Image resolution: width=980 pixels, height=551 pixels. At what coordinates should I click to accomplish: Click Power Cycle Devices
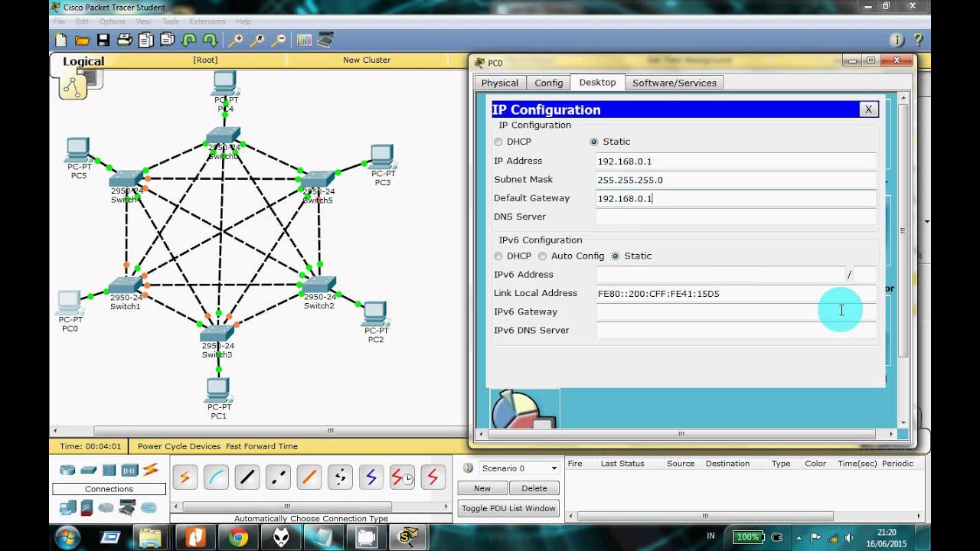pos(179,446)
